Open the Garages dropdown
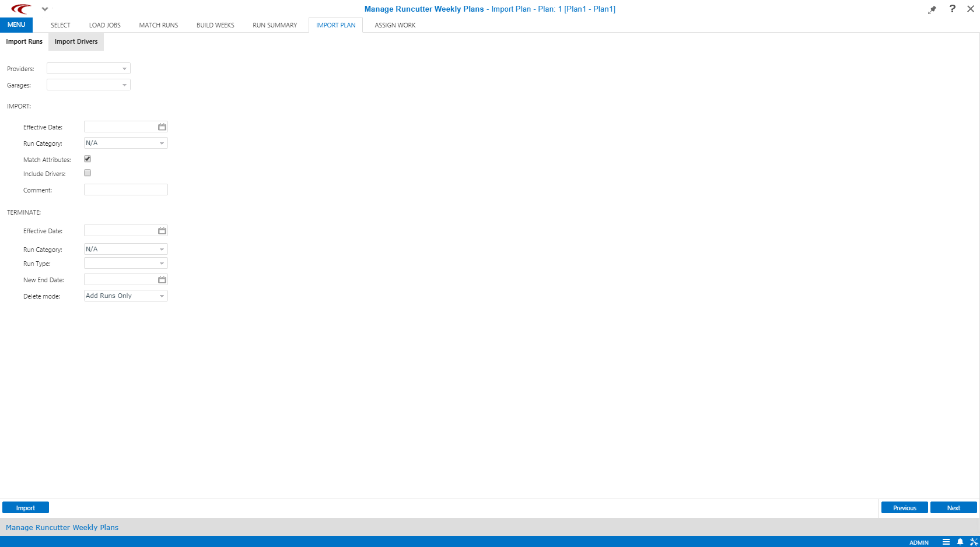The image size is (980, 547). [124, 84]
